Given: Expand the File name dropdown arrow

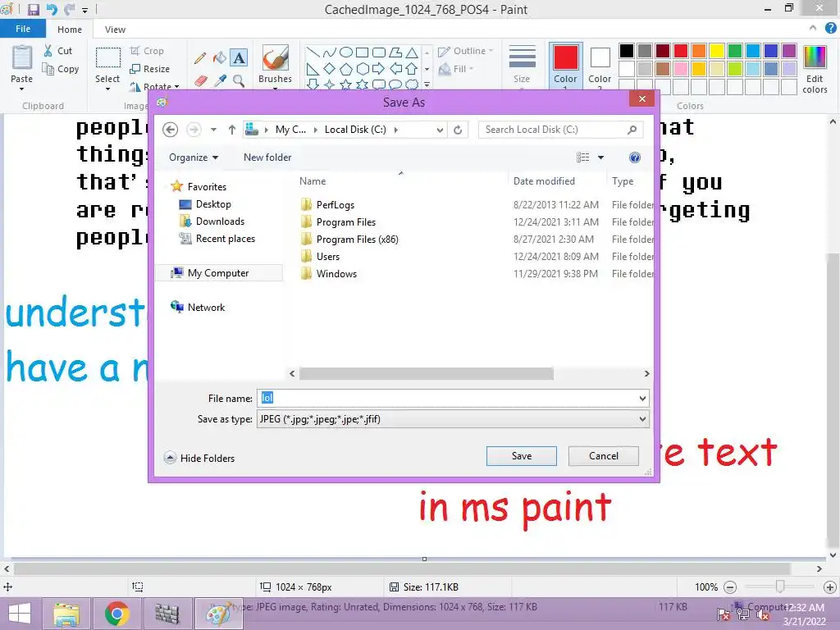Looking at the screenshot, I should [642, 398].
